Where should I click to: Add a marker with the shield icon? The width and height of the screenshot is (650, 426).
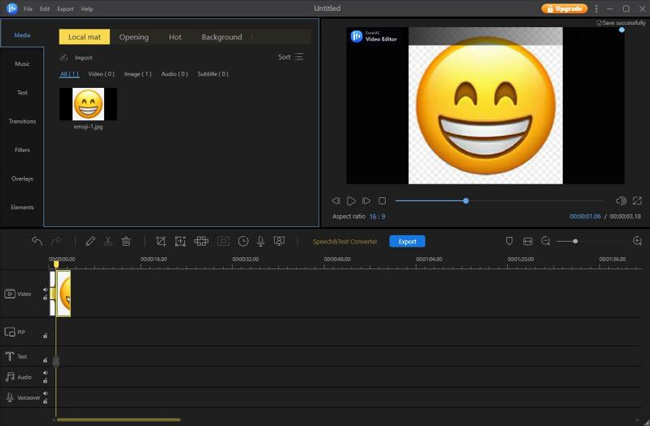(509, 241)
